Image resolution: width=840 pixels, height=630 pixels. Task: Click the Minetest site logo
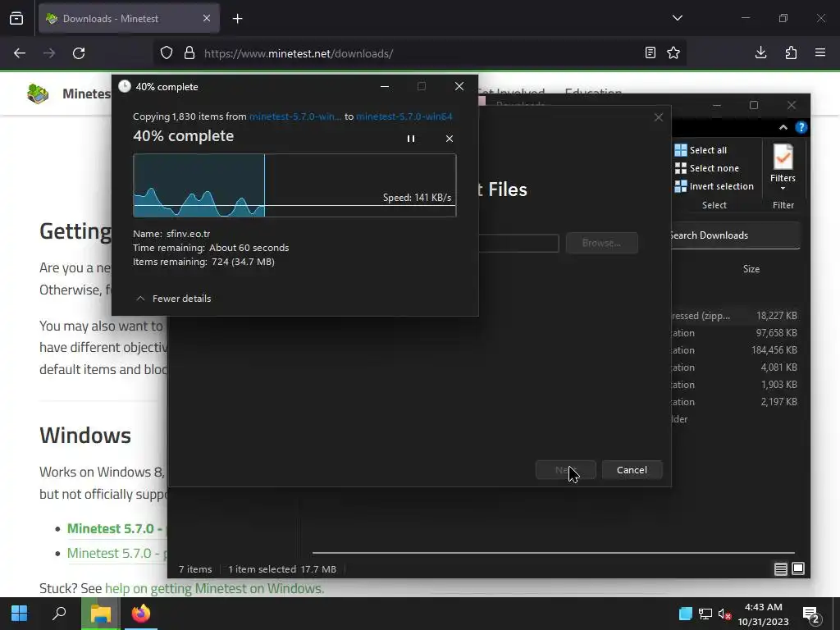coord(38,94)
